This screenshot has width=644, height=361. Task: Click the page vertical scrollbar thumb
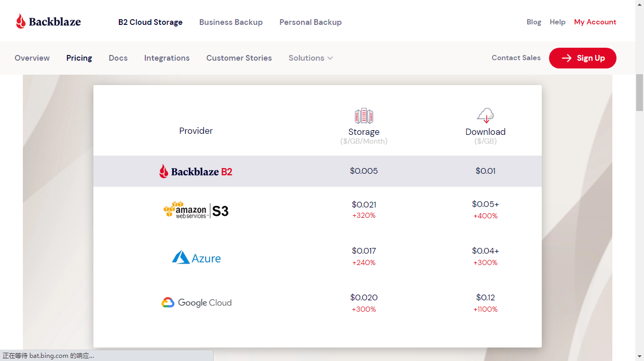point(639,92)
